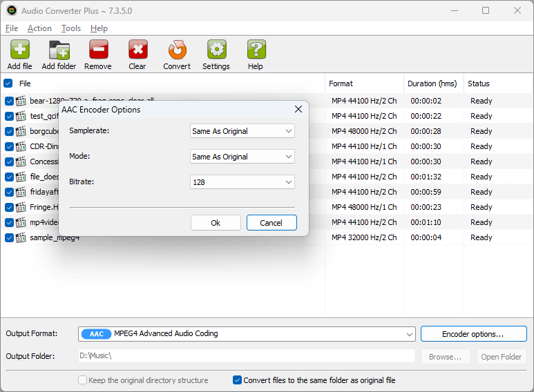Click the video file icon for bear-1280x720
Screen dimensions: 534x392
pos(21,101)
